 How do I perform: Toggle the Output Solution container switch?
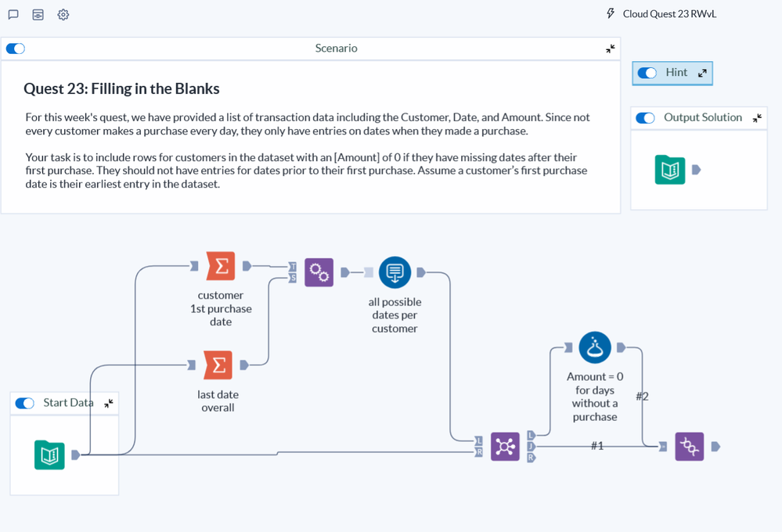645,118
